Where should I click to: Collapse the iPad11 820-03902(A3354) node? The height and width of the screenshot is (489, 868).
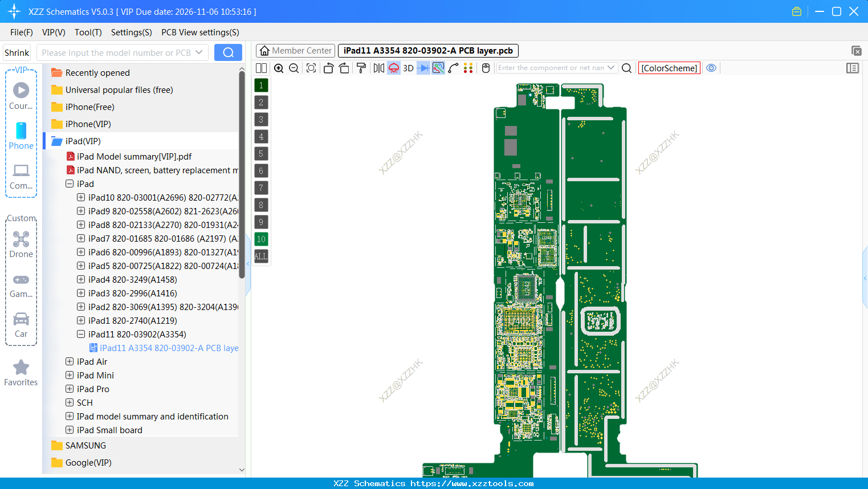pos(81,335)
